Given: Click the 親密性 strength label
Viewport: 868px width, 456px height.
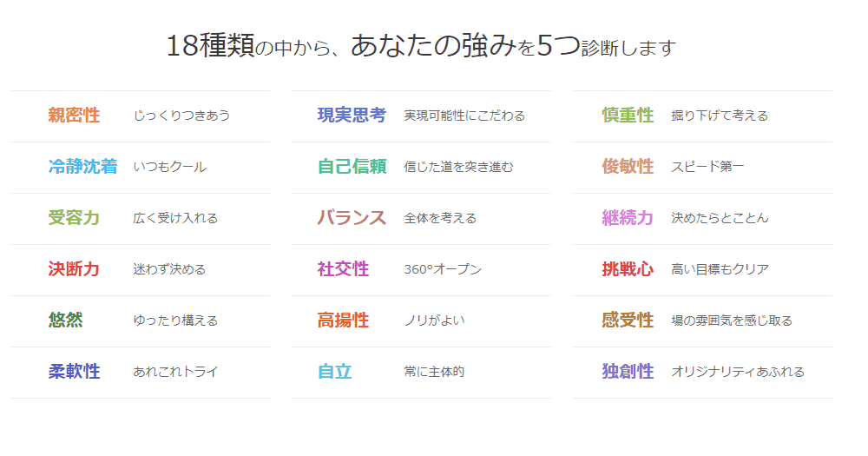Looking at the screenshot, I should tap(74, 115).
